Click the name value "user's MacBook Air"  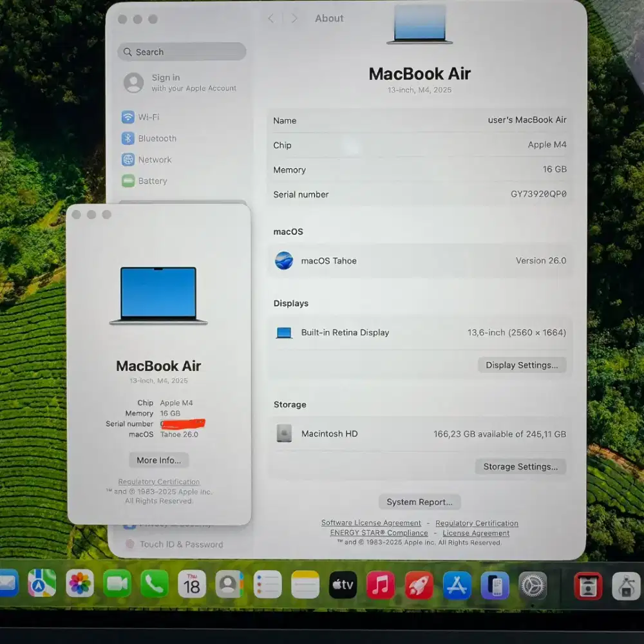(x=527, y=120)
